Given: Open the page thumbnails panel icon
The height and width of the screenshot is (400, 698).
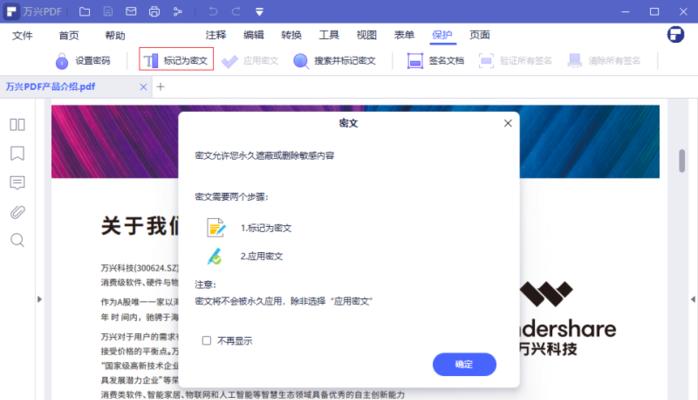Looking at the screenshot, I should pyautogui.click(x=17, y=125).
